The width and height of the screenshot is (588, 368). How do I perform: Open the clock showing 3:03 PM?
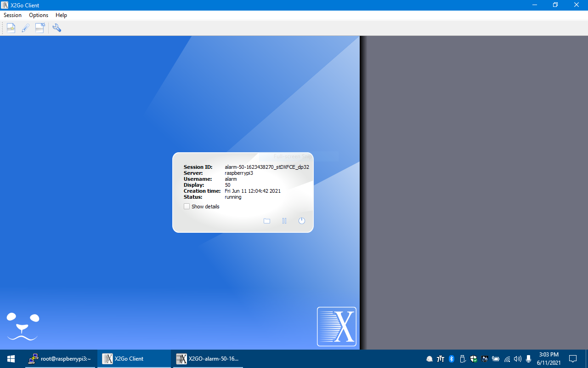point(548,359)
